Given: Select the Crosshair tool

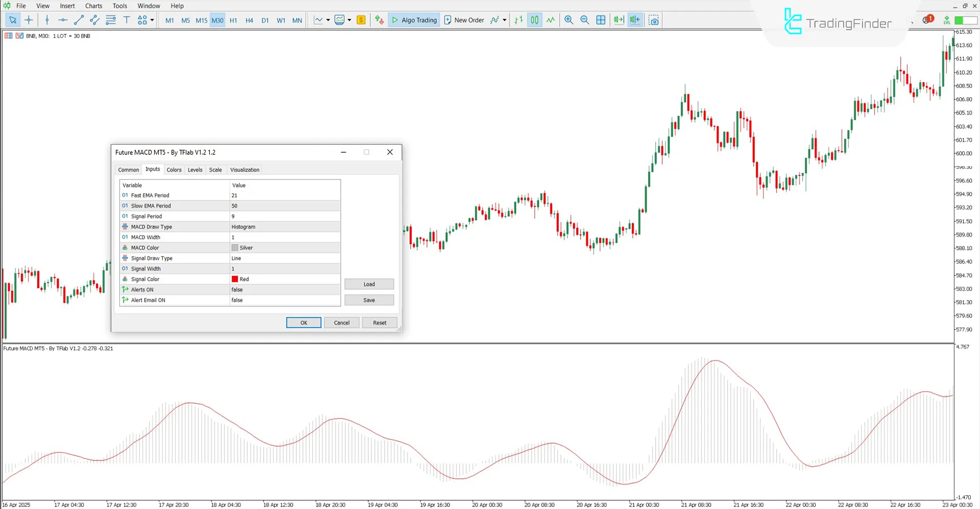Looking at the screenshot, I should (29, 20).
